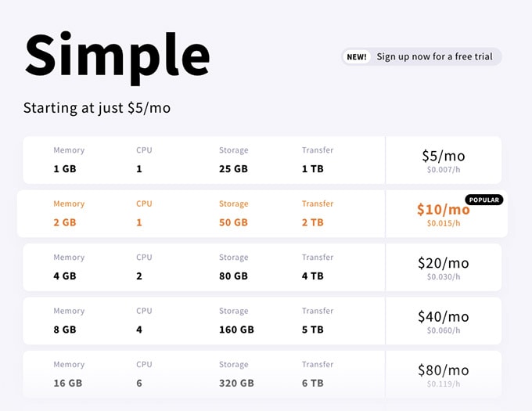
Task: Open the free trial sign-up banner
Action: (x=422, y=56)
